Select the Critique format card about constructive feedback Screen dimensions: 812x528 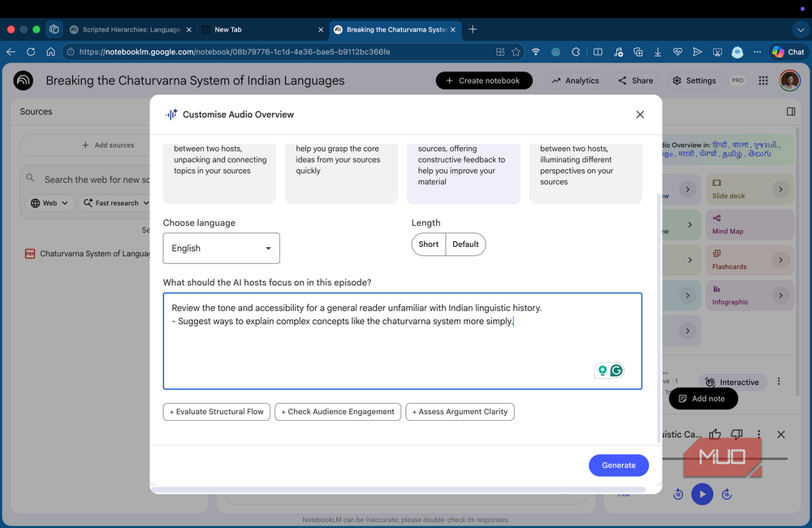point(464,173)
